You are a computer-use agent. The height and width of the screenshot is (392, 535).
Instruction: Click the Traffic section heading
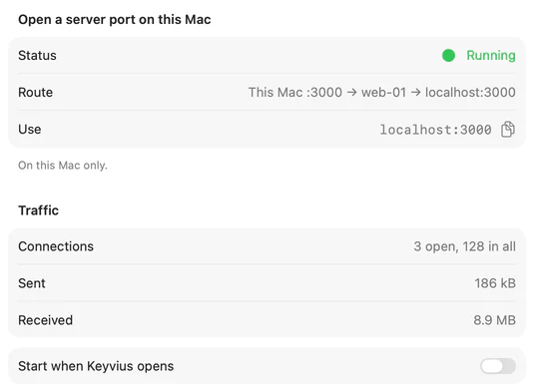[38, 210]
